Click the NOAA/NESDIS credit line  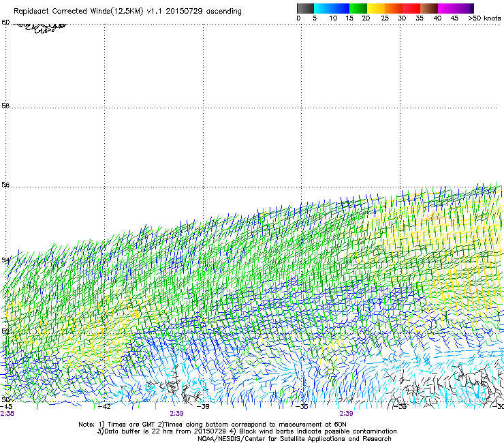294,439
